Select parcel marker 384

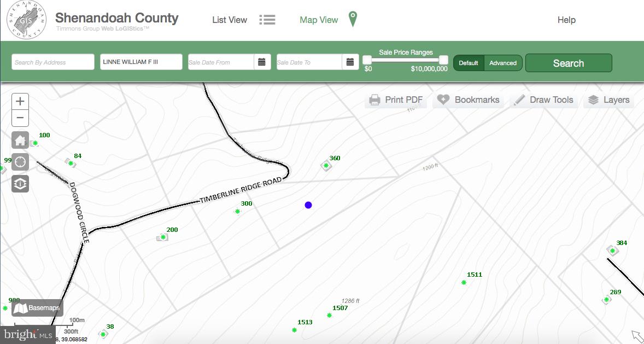612,250
